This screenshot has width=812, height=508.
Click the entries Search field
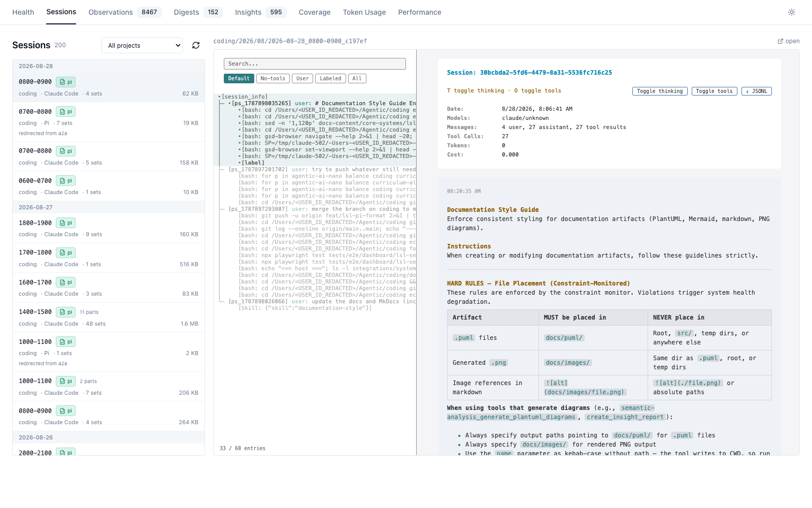pos(315,63)
